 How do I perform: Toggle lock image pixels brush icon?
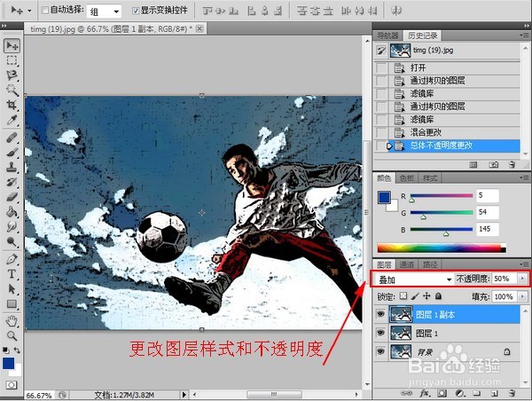click(x=415, y=296)
